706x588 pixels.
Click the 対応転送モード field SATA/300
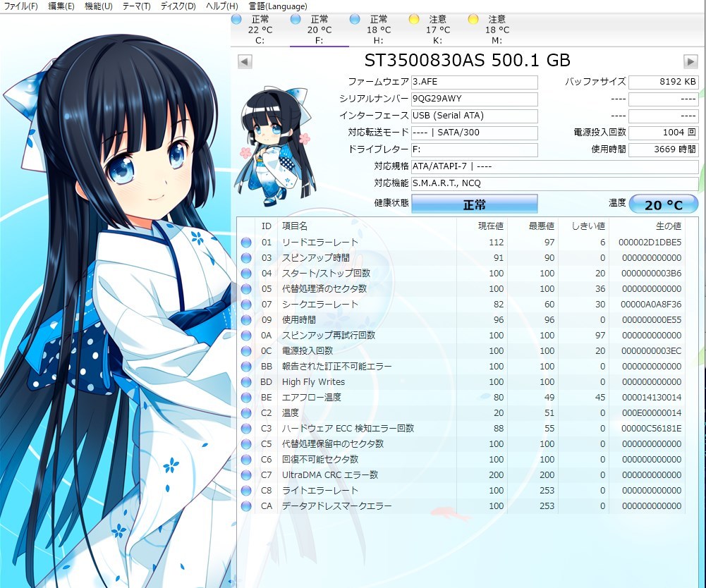(x=475, y=133)
